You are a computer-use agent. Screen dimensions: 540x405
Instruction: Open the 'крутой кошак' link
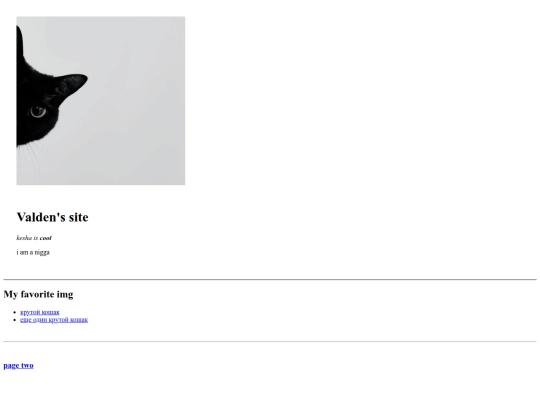(40, 312)
